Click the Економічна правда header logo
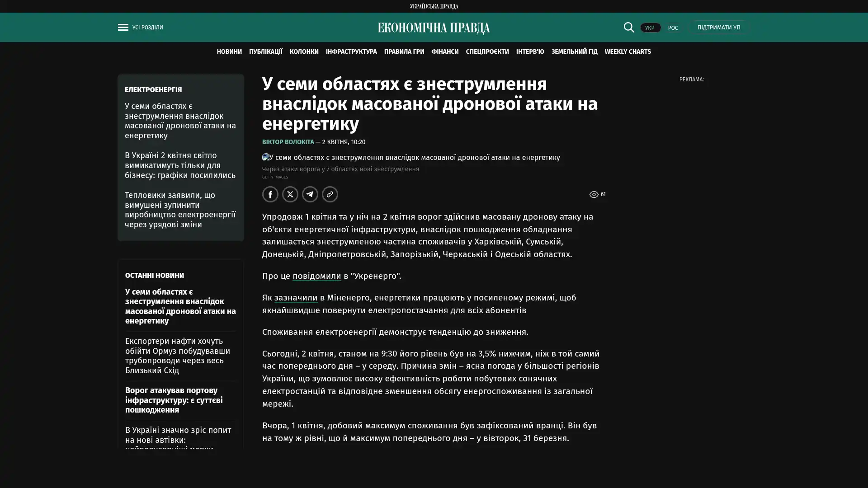This screenshot has width=868, height=488. [x=434, y=28]
